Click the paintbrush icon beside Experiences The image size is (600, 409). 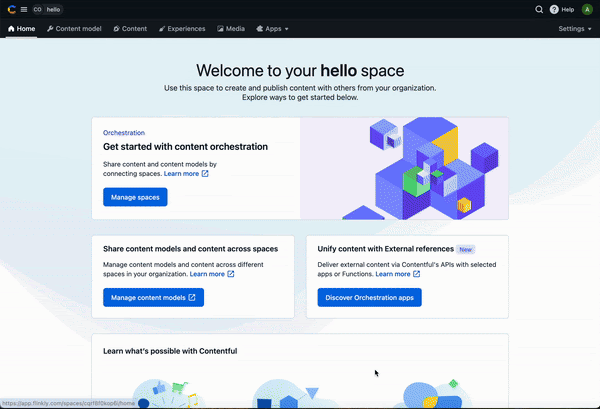coord(162,29)
